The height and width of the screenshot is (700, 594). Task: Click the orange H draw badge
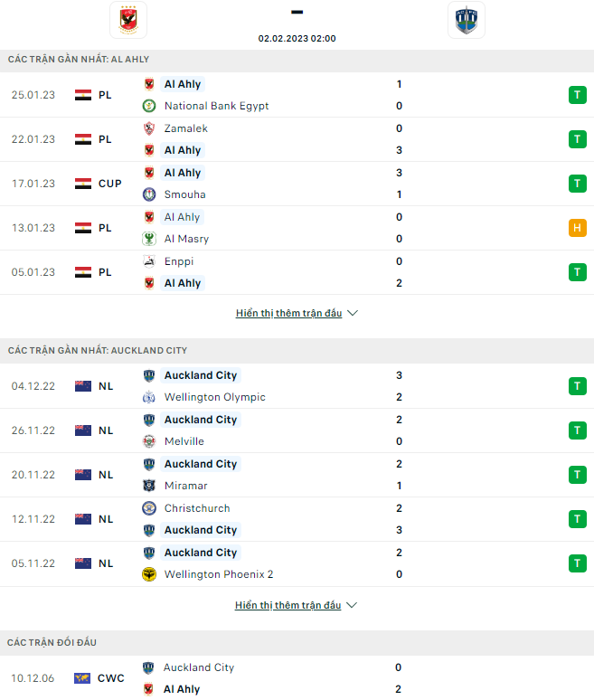[x=578, y=228]
